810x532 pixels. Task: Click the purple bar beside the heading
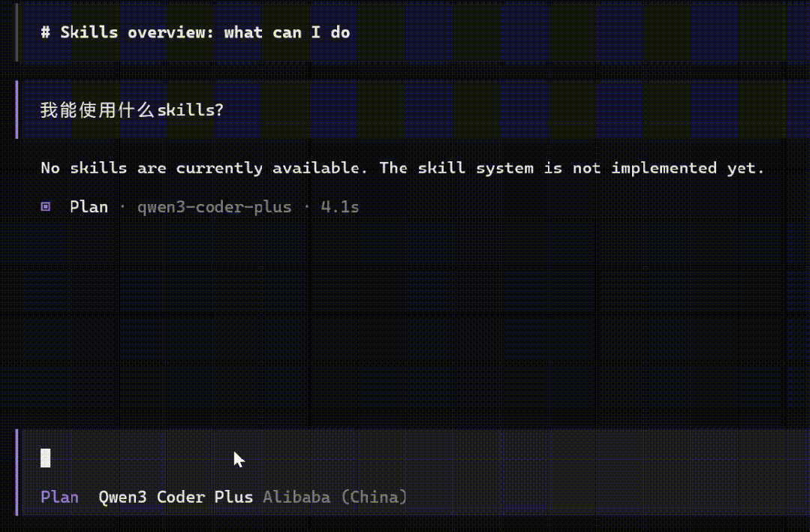[15, 32]
